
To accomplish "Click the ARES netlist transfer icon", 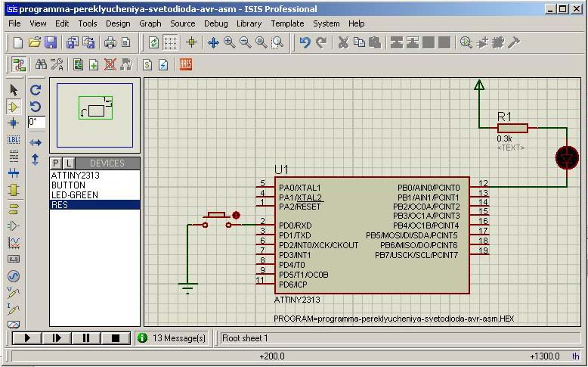I will (185, 65).
